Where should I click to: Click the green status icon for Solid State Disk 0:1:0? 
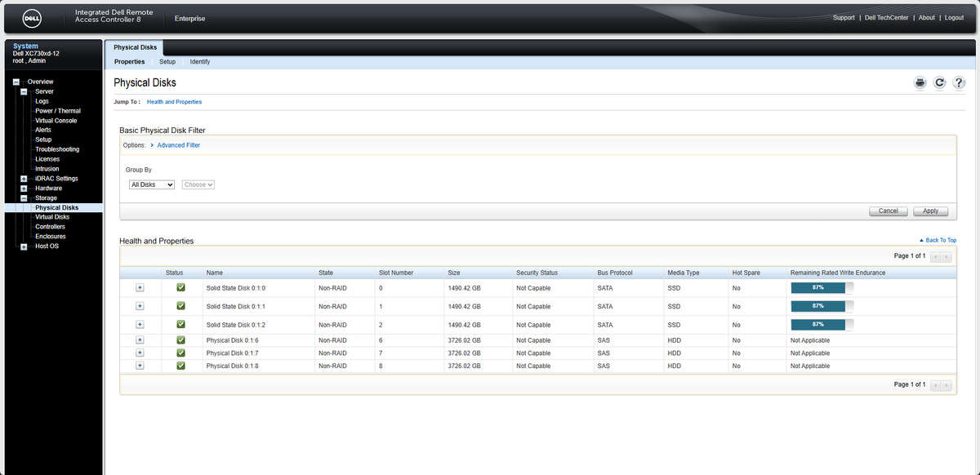pos(180,287)
